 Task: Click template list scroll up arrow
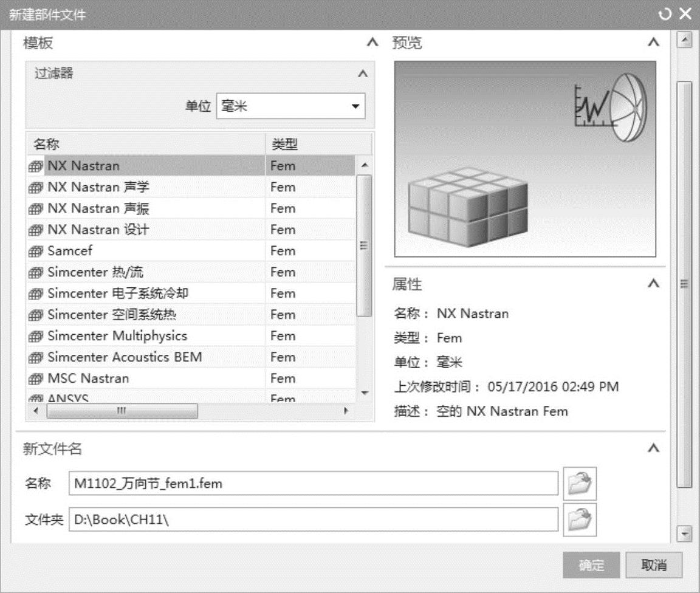click(x=365, y=165)
